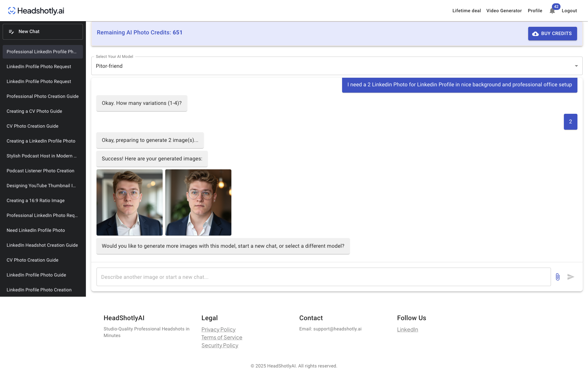Click the New Chat compose icon

12,32
